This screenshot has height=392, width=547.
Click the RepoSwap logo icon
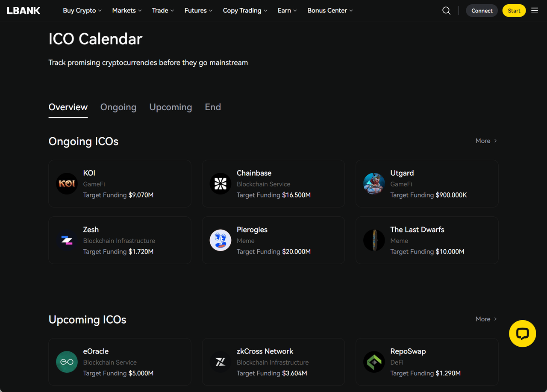pos(374,362)
